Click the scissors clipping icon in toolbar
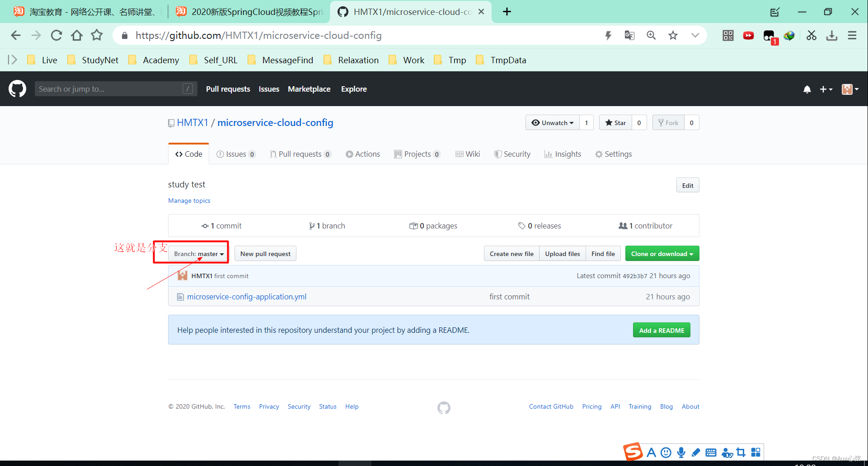Viewport: 868px width, 466px height. point(811,35)
